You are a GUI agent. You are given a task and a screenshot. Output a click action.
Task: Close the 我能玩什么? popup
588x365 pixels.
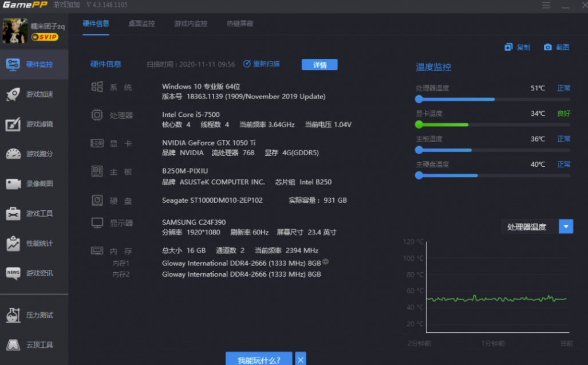tap(301, 359)
